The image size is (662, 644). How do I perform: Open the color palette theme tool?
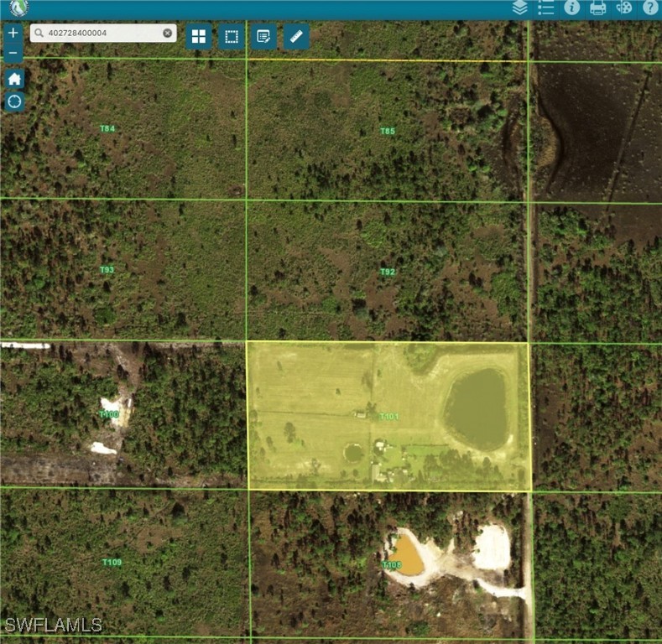623,8
